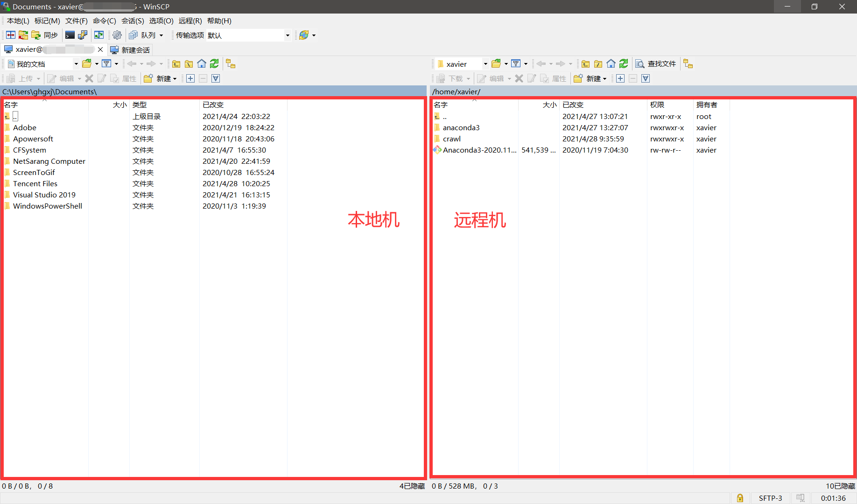Image resolution: width=857 pixels, height=504 pixels.
Task: Click the green-arrows panel icon before the gear
Action: click(x=99, y=35)
